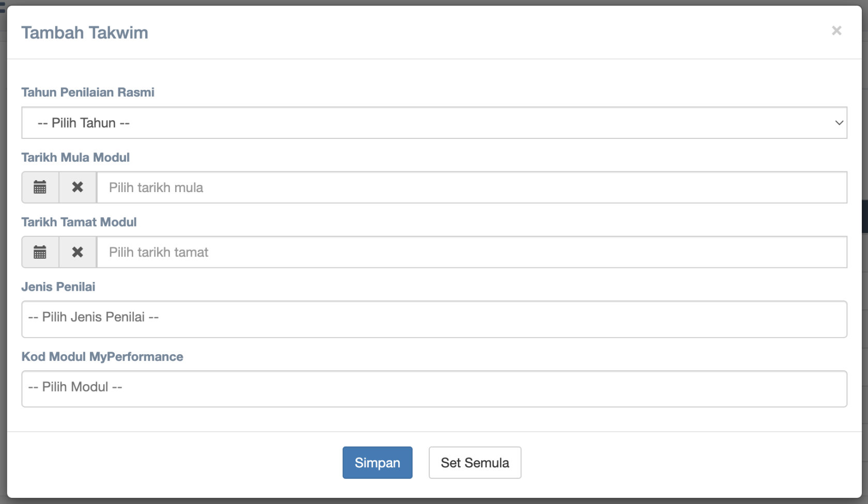868x504 pixels.
Task: Click the Jenis Penilai label
Action: 58,287
